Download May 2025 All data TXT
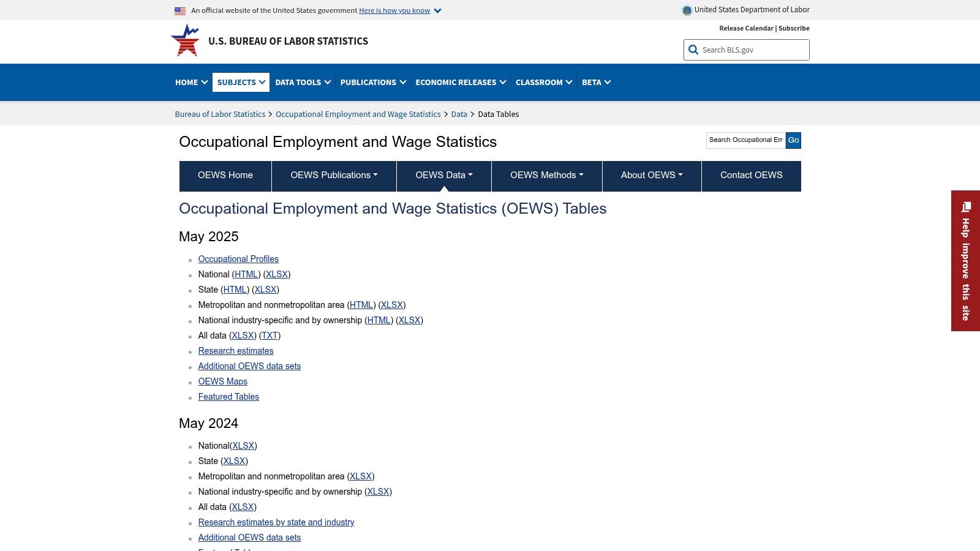This screenshot has width=980, height=551. pos(269,335)
